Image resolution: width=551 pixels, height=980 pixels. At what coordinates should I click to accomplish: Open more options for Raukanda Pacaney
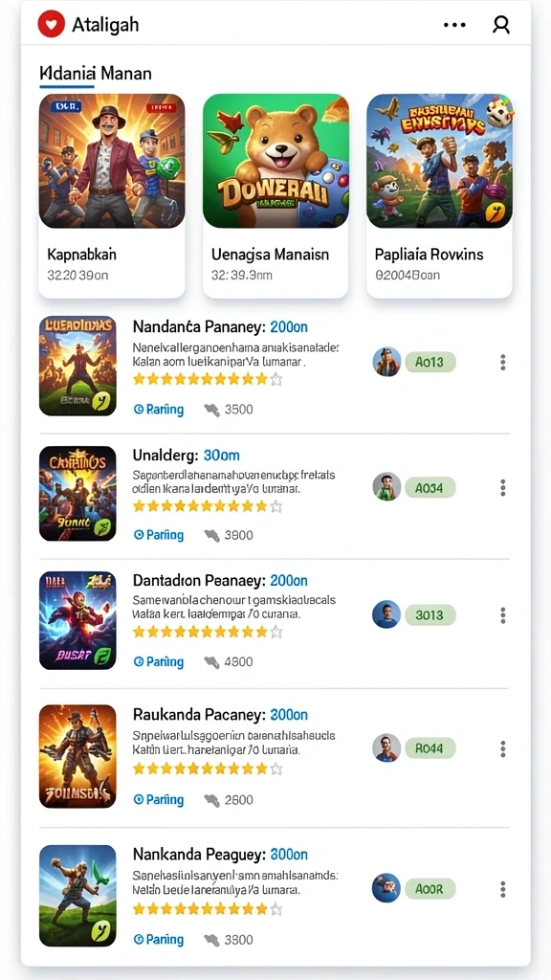click(x=503, y=748)
